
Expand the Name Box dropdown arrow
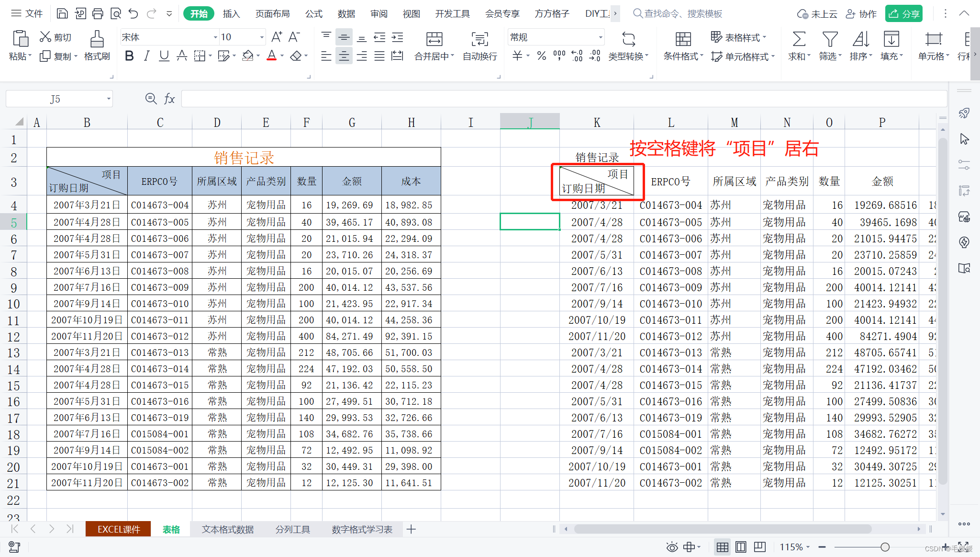point(109,99)
